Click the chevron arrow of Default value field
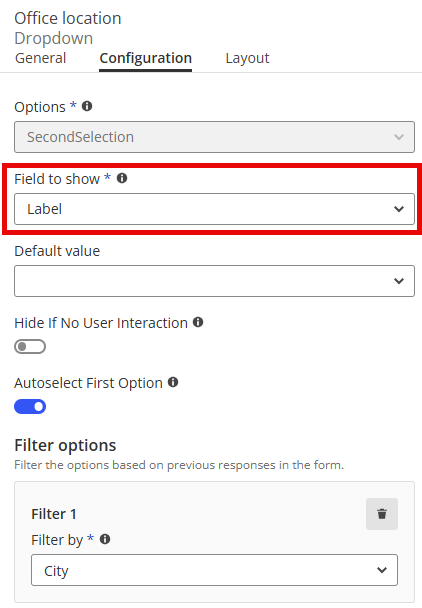This screenshot has height=608, width=422. 399,281
